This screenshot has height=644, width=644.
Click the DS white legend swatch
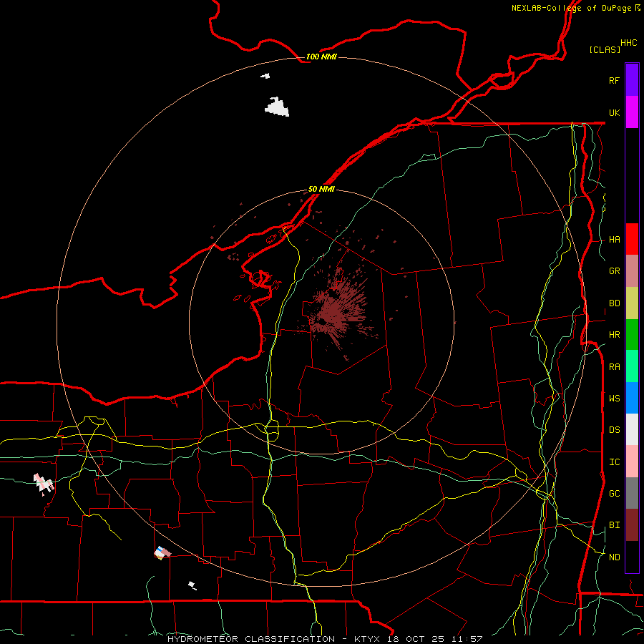pyautogui.click(x=632, y=429)
